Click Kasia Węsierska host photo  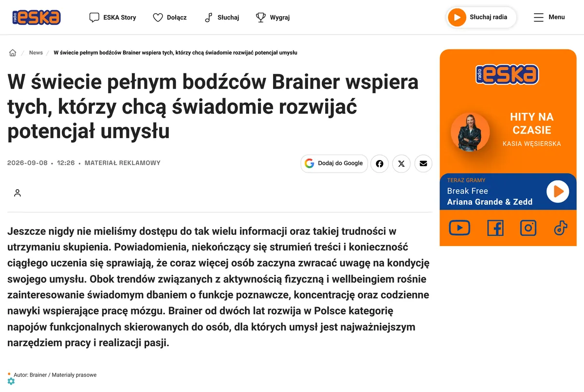[x=470, y=132]
